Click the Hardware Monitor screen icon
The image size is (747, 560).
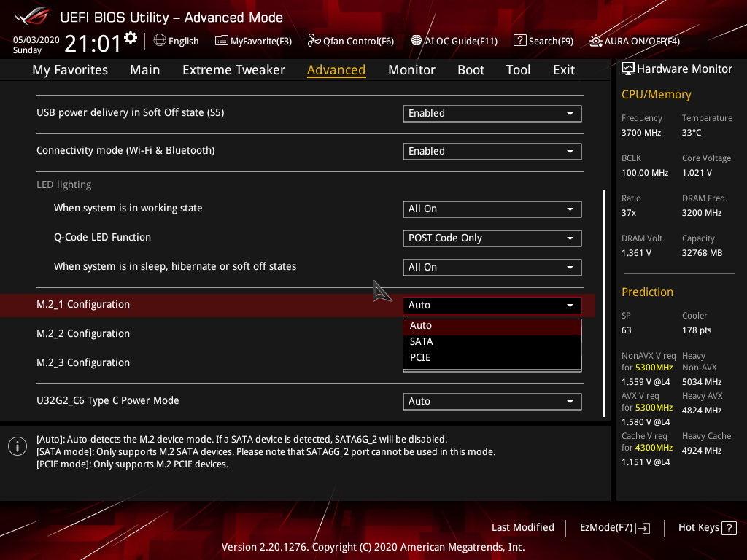628,69
